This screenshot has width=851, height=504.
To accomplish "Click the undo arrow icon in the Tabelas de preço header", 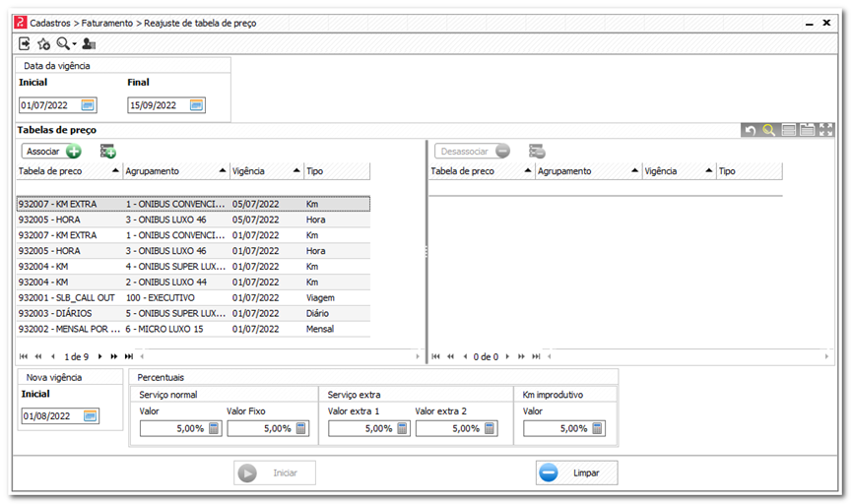I will (x=751, y=130).
